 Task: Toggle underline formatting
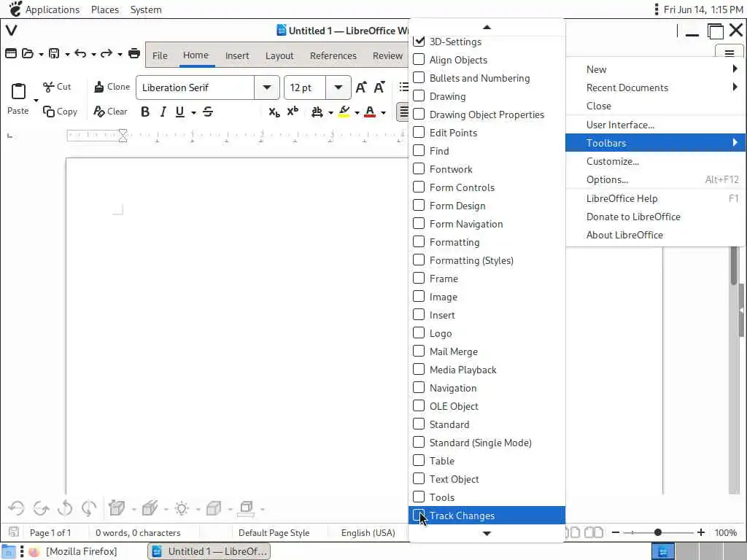pyautogui.click(x=179, y=112)
